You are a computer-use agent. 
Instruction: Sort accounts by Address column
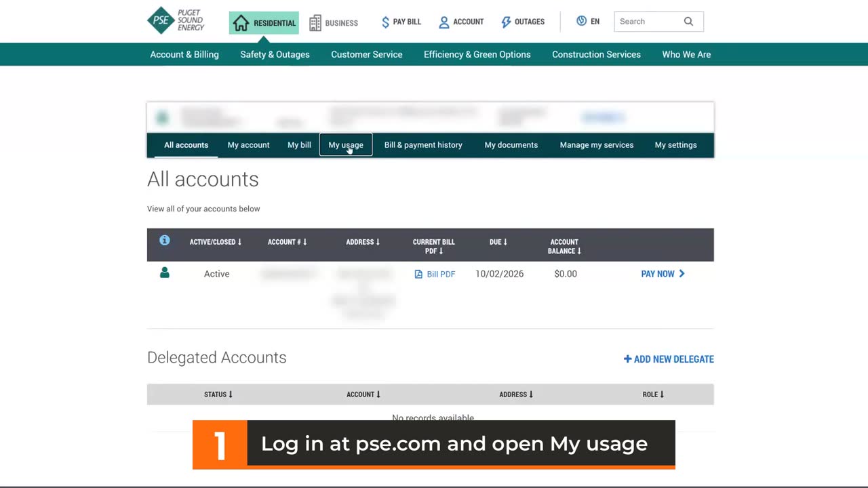tap(363, 242)
